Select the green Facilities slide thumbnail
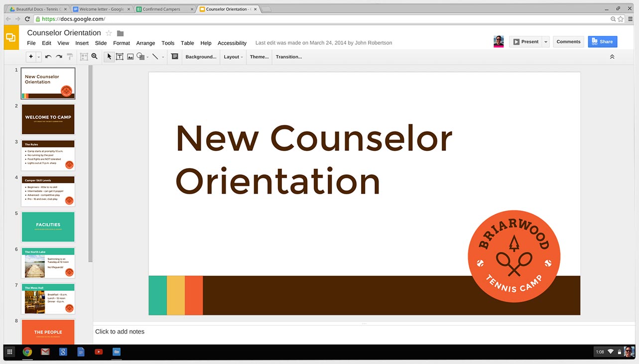This screenshot has width=639, height=364. [48, 227]
